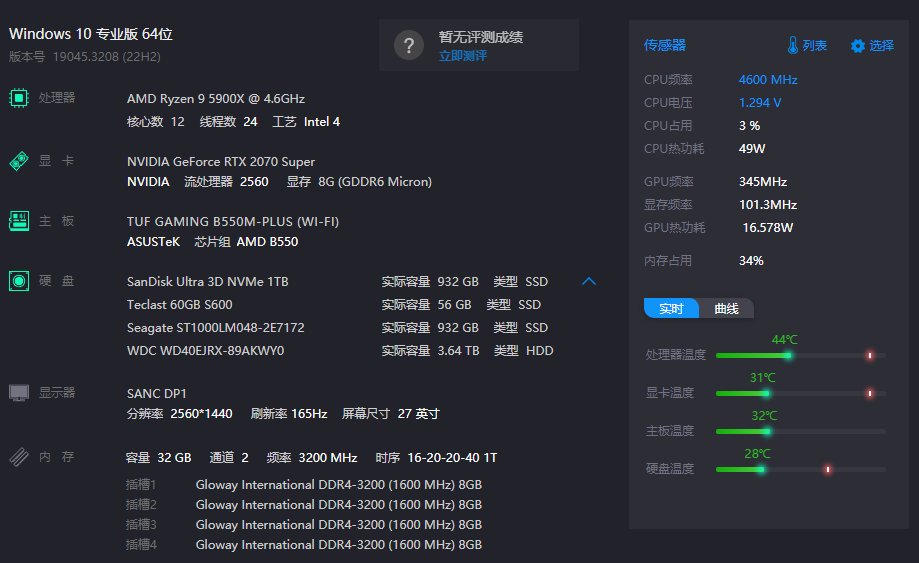Click the monitor display icon
Screen dimensions: 919x563
pyautogui.click(x=19, y=393)
